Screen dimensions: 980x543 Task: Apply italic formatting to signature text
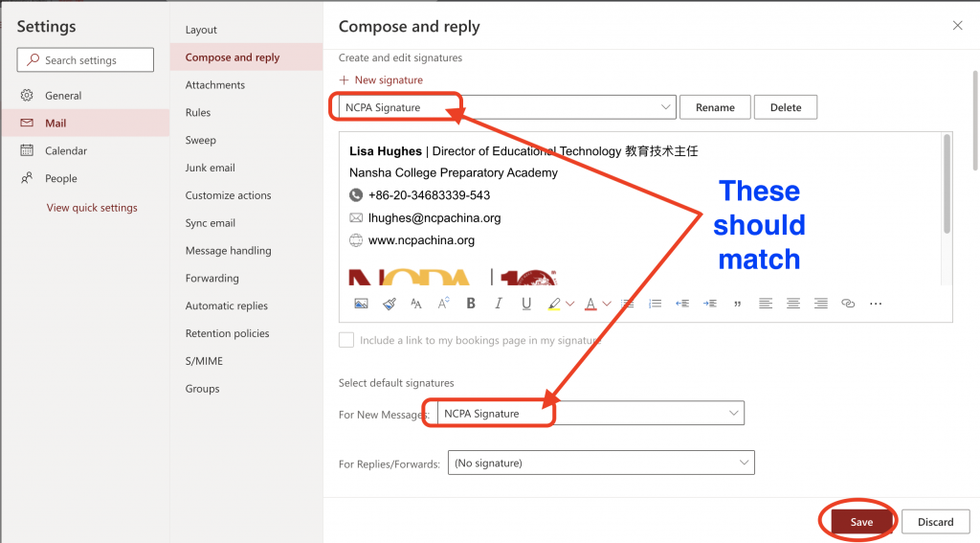tap(498, 304)
